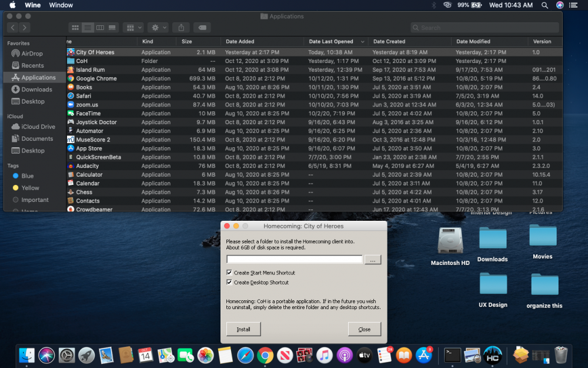Viewport: 588px width, 368px height.
Task: Switch Finder to gallery view
Action: pos(113,27)
